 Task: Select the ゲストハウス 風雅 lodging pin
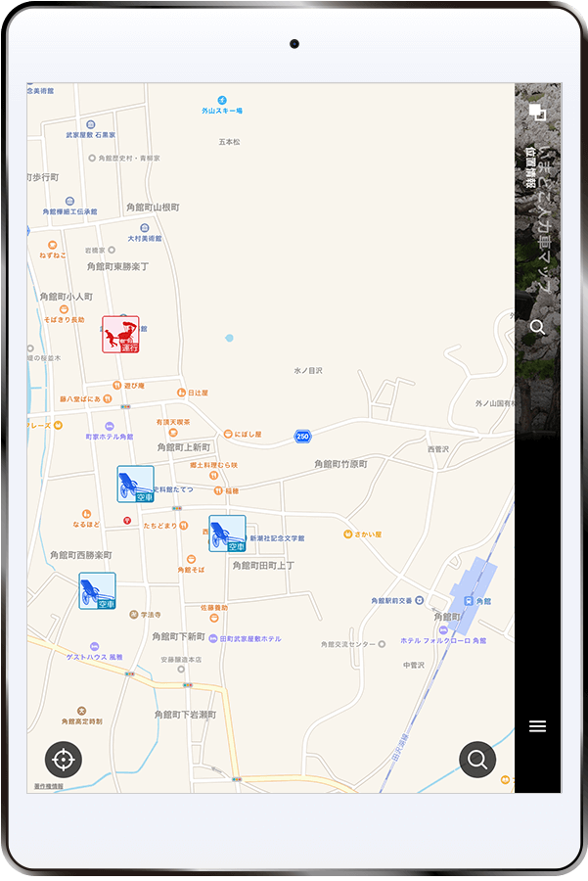95,646
